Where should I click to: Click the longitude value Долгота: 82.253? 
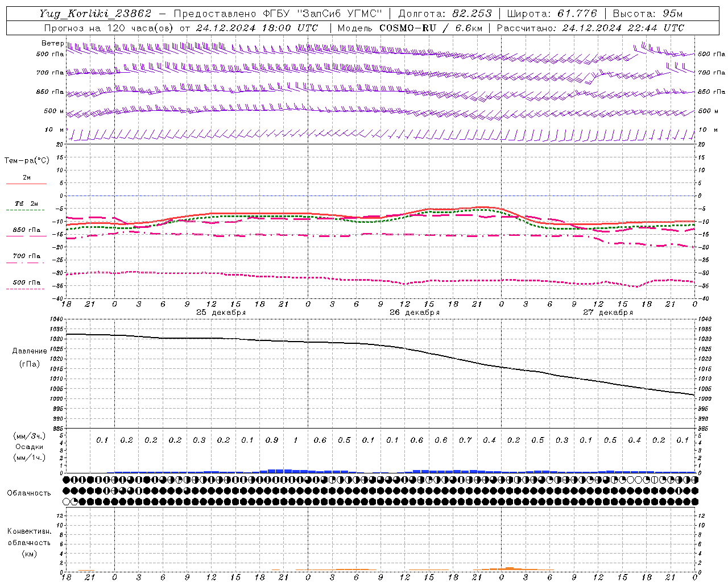coord(445,14)
